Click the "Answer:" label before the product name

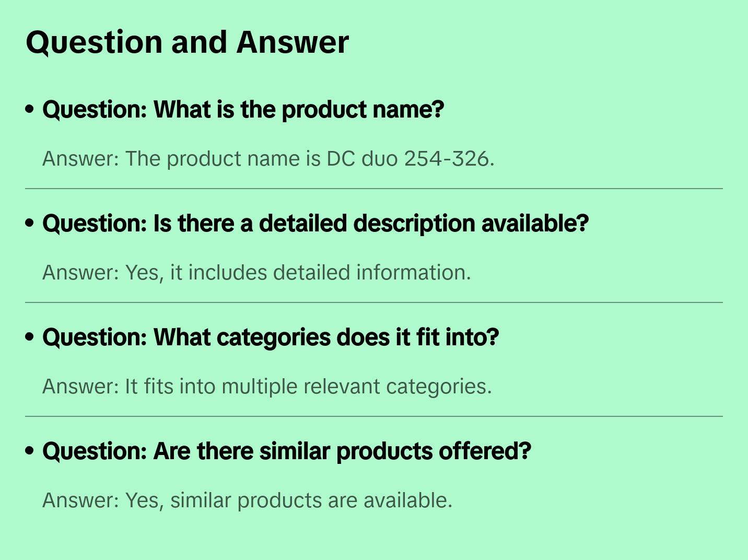pos(81,159)
